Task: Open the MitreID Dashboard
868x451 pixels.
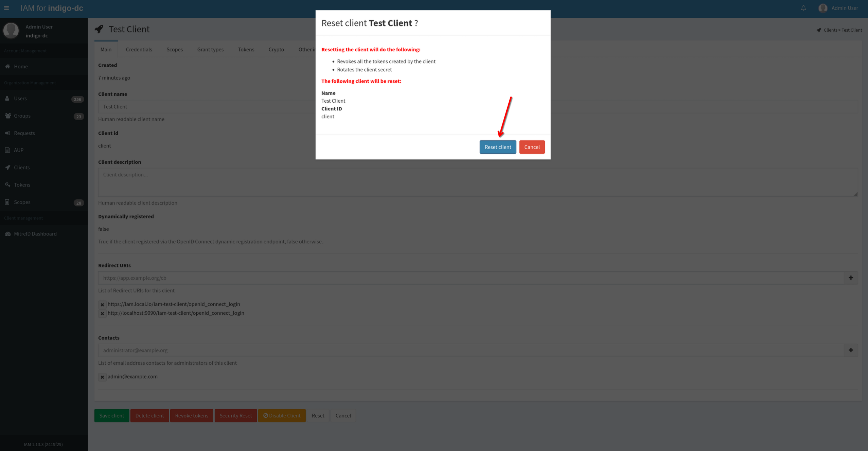Action: 35,233
